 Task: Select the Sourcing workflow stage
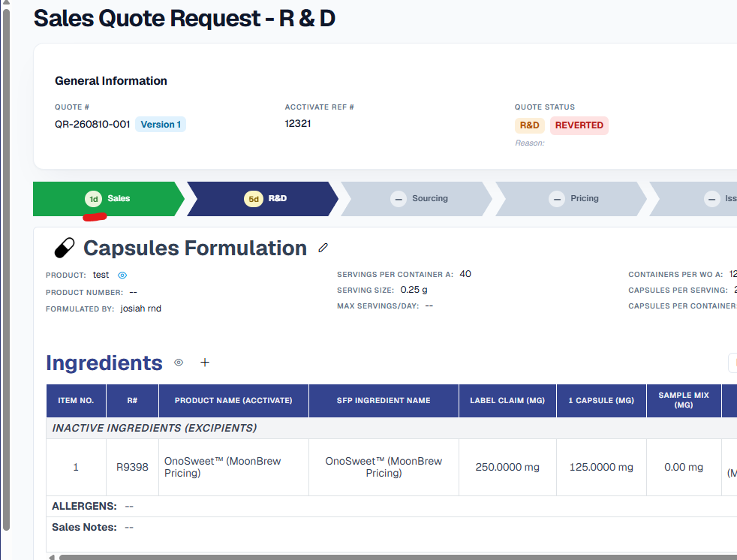click(x=417, y=199)
